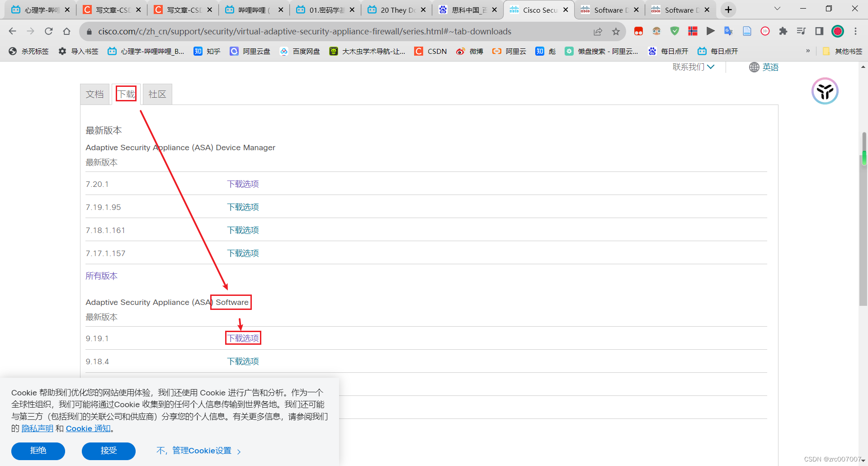The width and height of the screenshot is (868, 466).
Task: Click the floating round assistant icon
Action: [x=825, y=91]
